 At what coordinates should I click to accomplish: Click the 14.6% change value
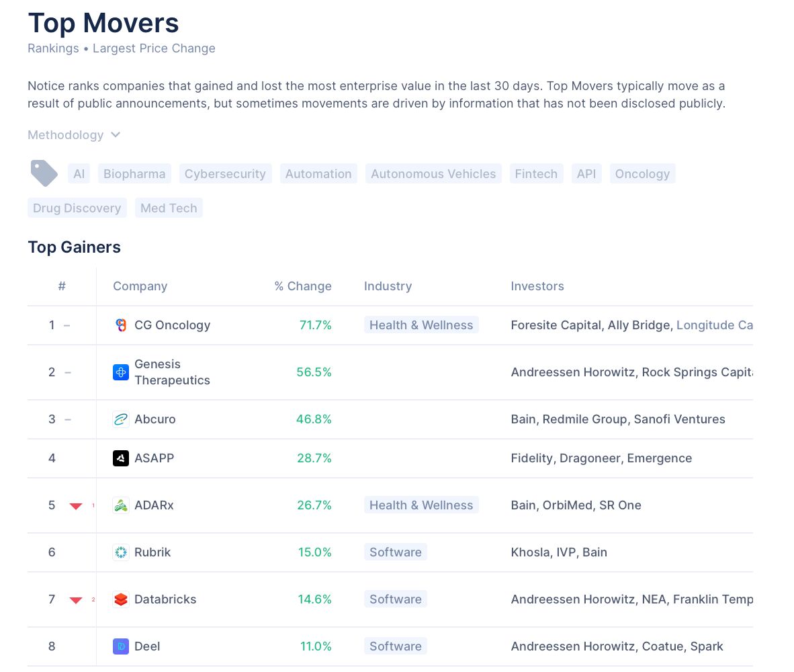314,599
